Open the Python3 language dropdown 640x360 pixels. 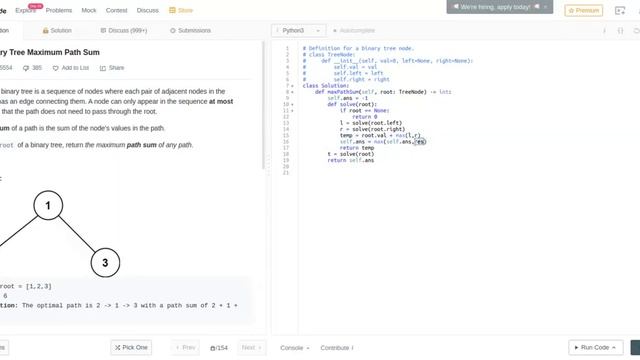pyautogui.click(x=298, y=31)
